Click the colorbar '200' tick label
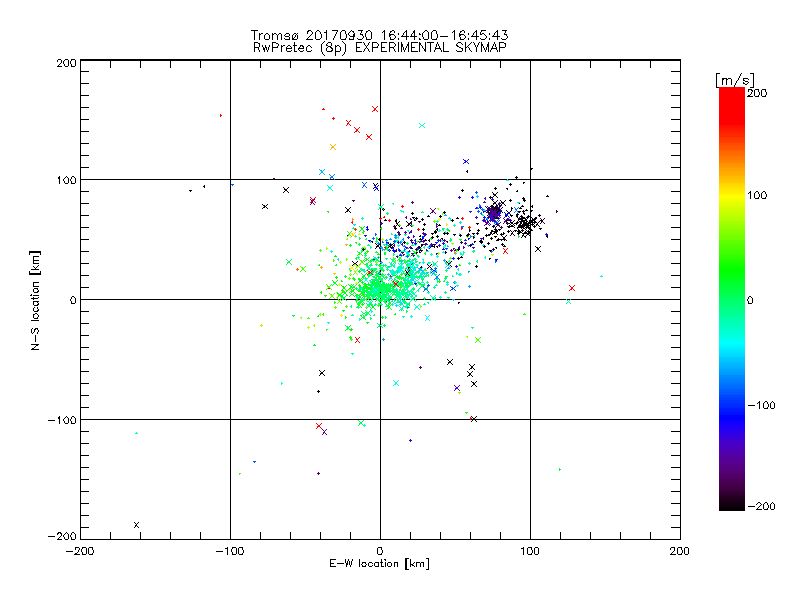Viewport: 800px width, 600px height. coord(757,93)
